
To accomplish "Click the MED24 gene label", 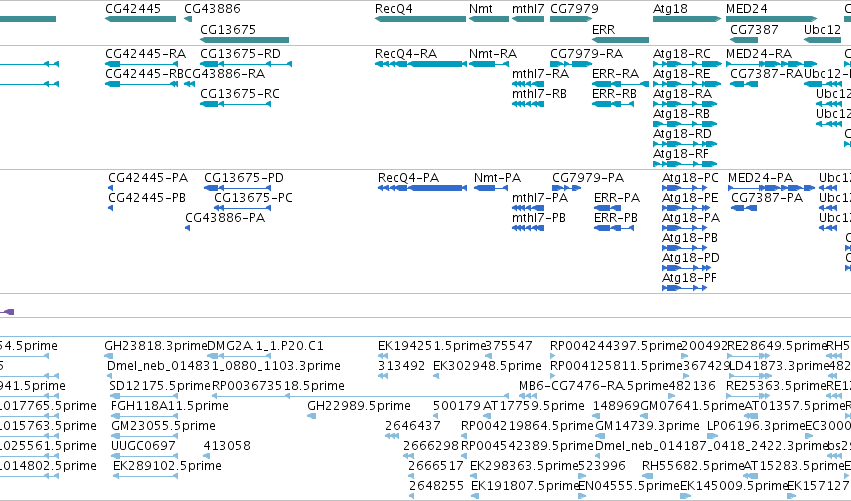I will [x=747, y=9].
